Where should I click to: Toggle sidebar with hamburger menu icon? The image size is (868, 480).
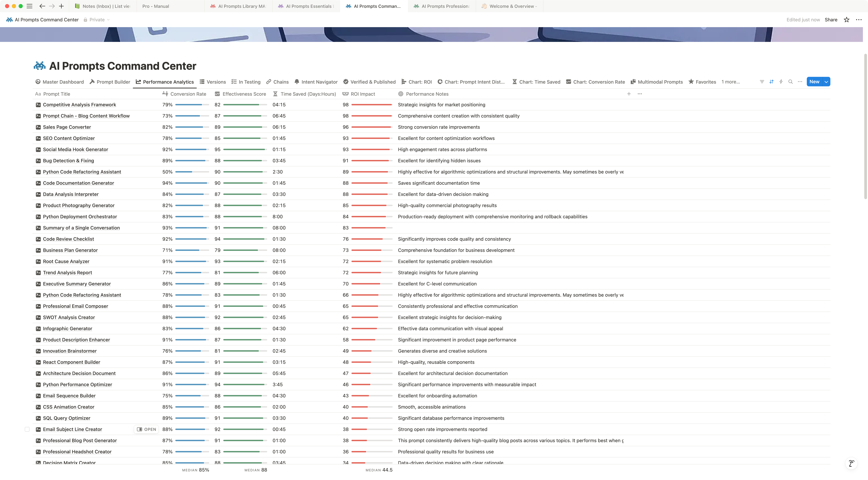point(29,6)
